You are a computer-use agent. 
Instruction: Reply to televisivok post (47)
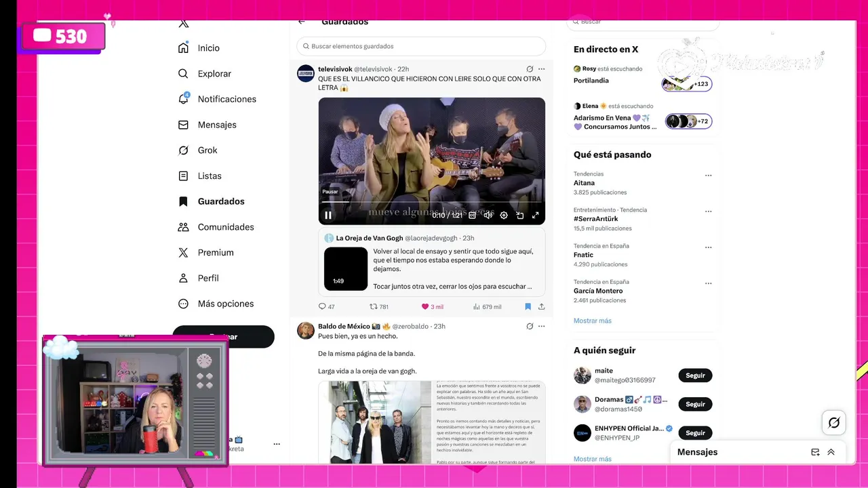pyautogui.click(x=327, y=306)
